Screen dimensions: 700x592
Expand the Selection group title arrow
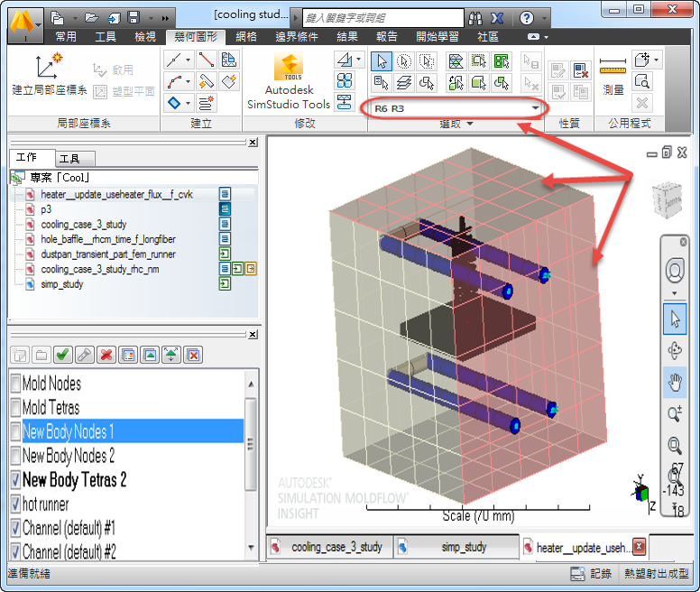click(x=470, y=124)
